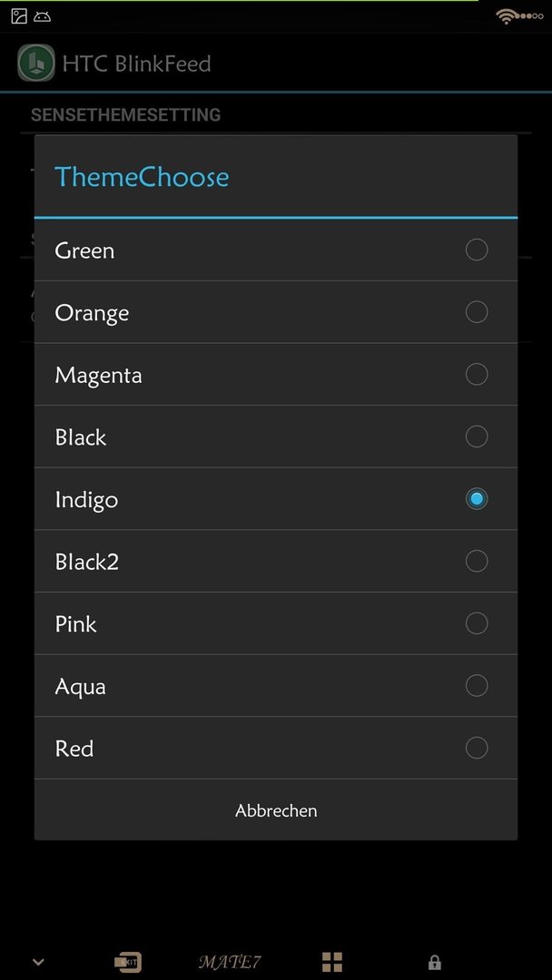Open the four-square grid icon
This screenshot has width=552, height=980.
pyautogui.click(x=332, y=962)
